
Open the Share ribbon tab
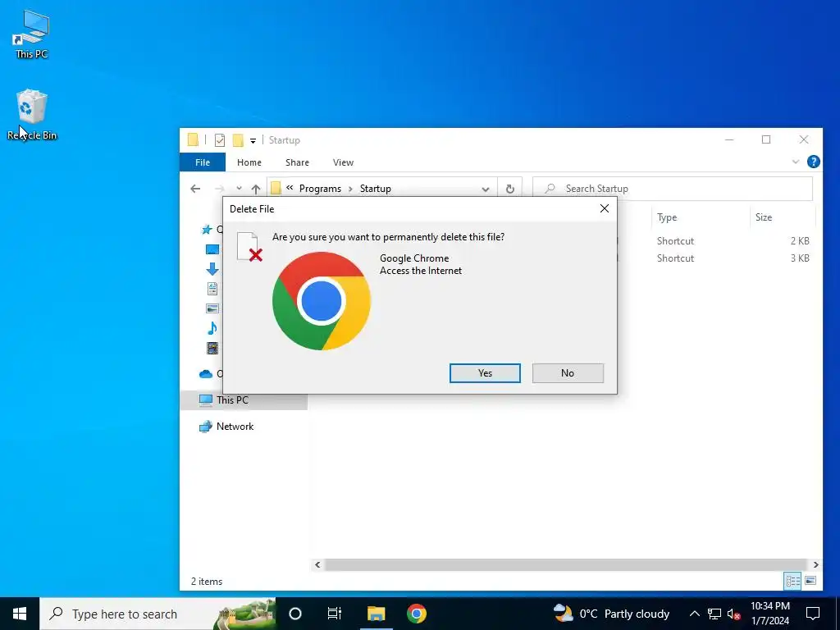(x=297, y=162)
